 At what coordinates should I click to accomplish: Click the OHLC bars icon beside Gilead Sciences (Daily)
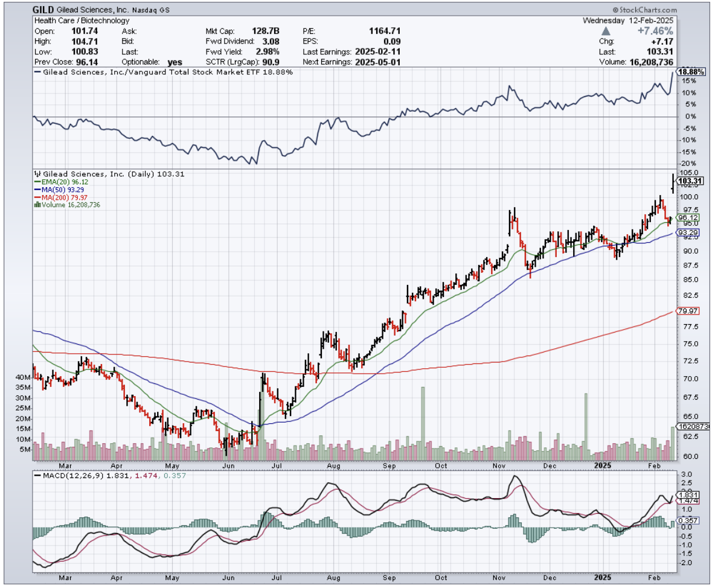point(37,174)
